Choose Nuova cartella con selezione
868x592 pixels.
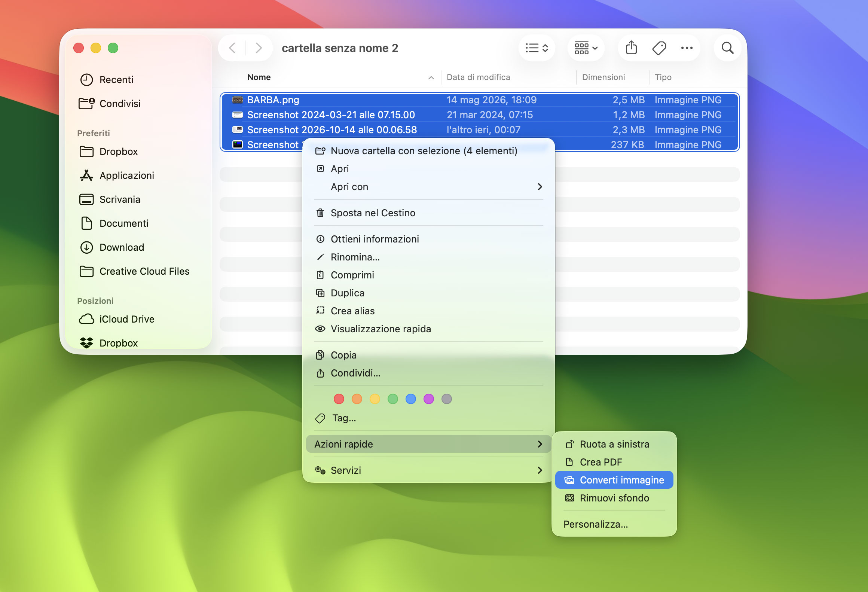pyautogui.click(x=428, y=151)
